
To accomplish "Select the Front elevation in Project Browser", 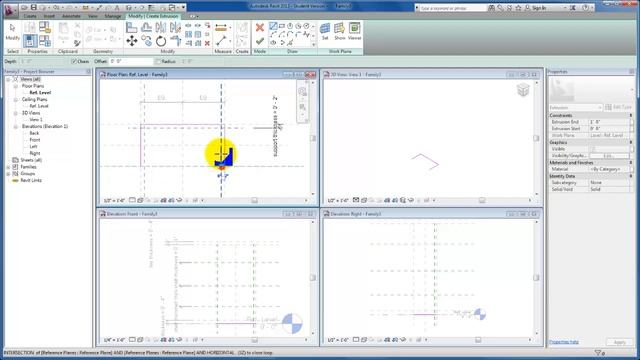I will point(35,140).
